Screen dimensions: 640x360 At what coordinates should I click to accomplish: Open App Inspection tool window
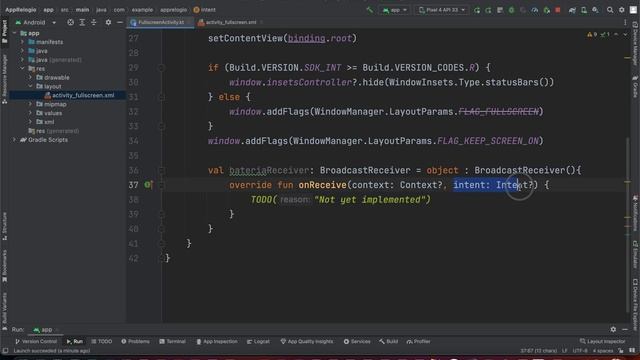(x=217, y=341)
